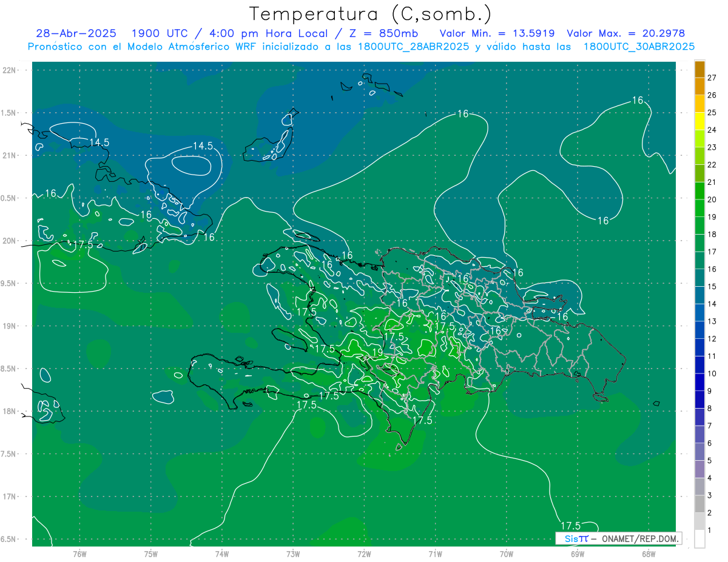Viewport: 728px width, 562px height.
Task: Click the '13' legend scale value
Action: [712, 321]
